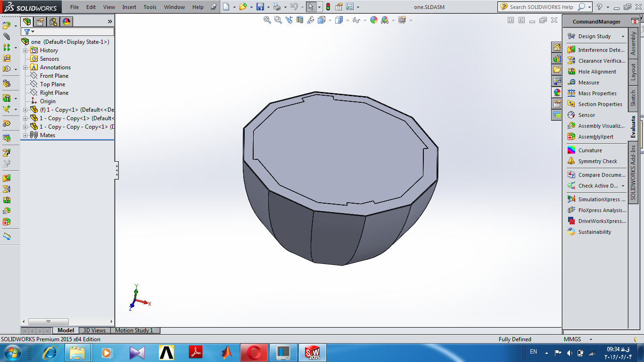Screen dimensions: 644x362
Task: Click the Mass Properties scales icon
Action: (571, 93)
